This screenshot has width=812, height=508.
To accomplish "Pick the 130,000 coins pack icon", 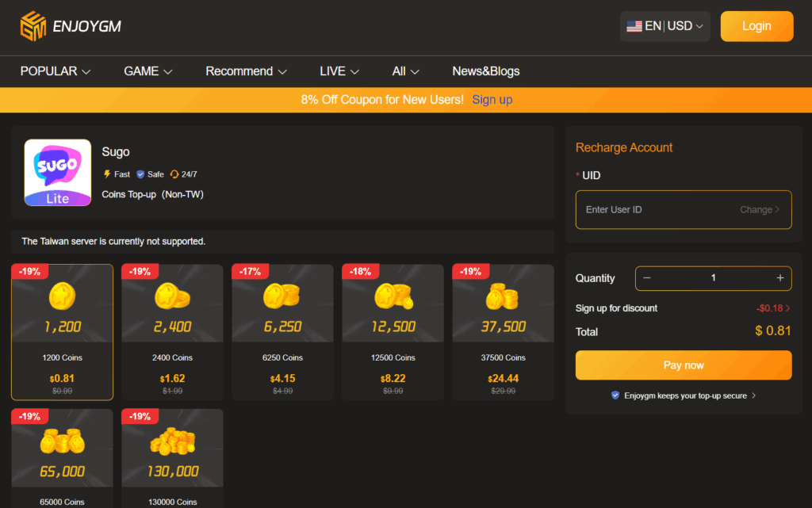I will coord(172,442).
